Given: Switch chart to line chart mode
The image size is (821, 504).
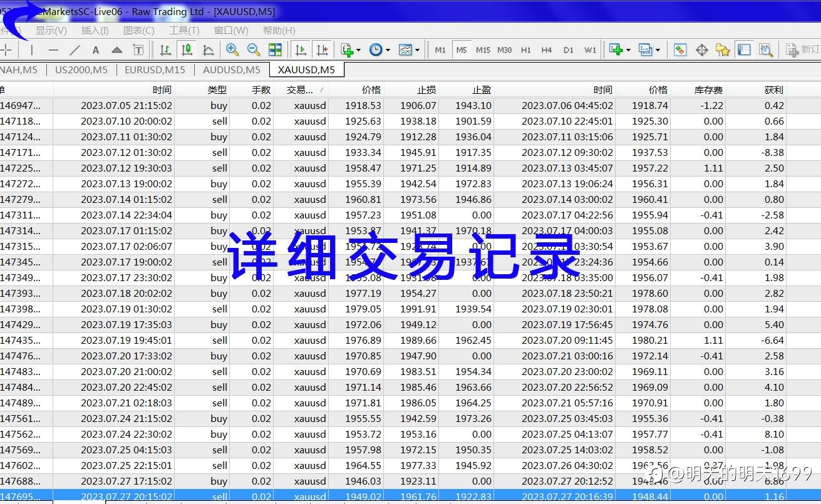Looking at the screenshot, I should (208, 49).
